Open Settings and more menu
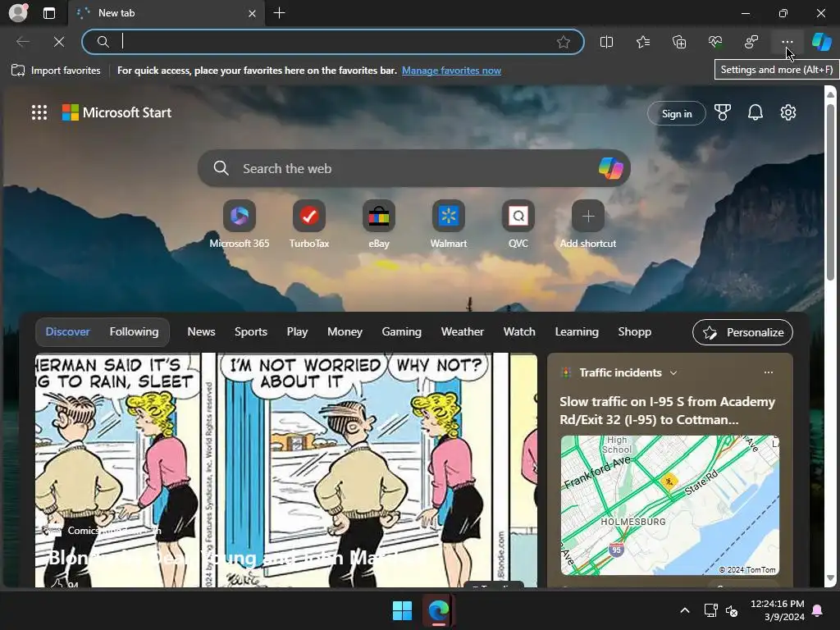Image resolution: width=840 pixels, height=630 pixels. point(787,42)
